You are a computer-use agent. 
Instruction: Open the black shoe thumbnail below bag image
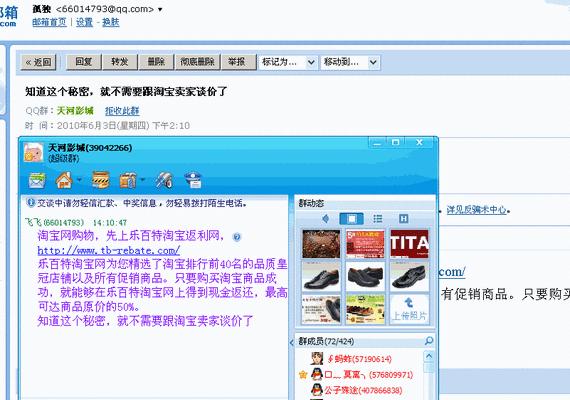(x=321, y=276)
